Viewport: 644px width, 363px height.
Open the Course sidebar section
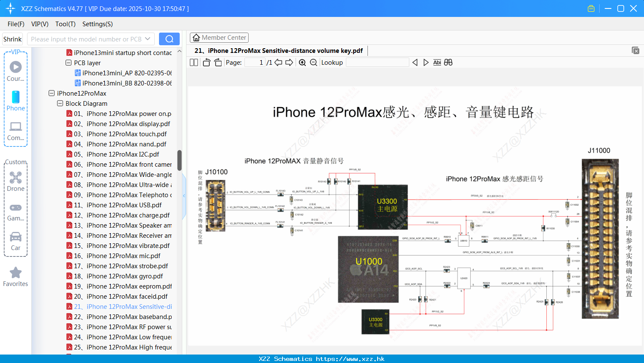(16, 71)
